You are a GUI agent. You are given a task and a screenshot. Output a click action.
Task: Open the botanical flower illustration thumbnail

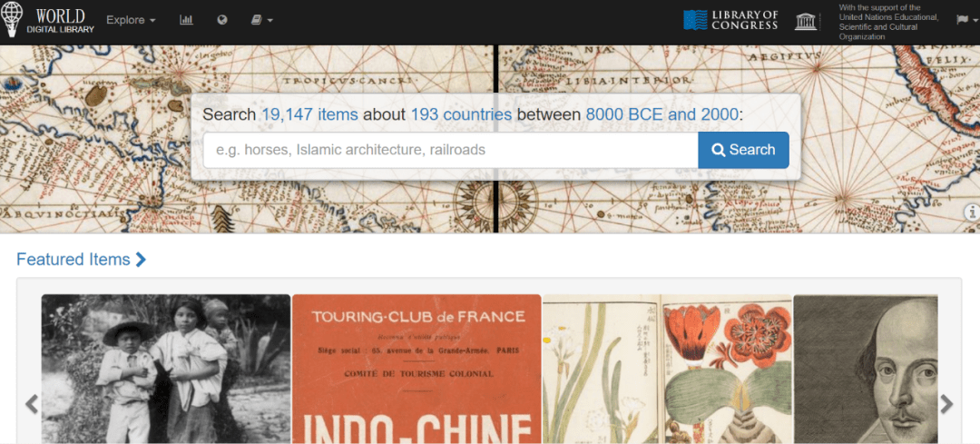pos(668,369)
